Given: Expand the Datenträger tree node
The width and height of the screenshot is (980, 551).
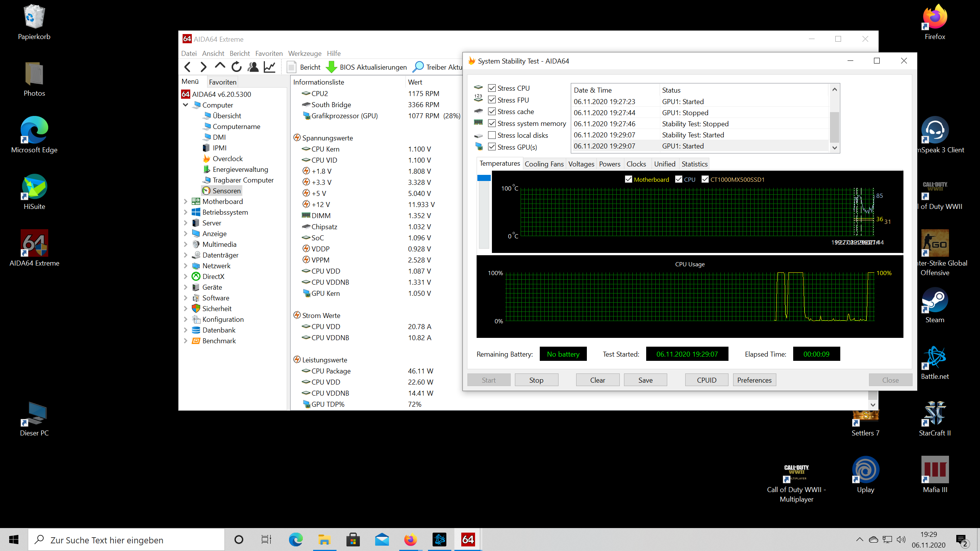Looking at the screenshot, I should pyautogui.click(x=186, y=255).
